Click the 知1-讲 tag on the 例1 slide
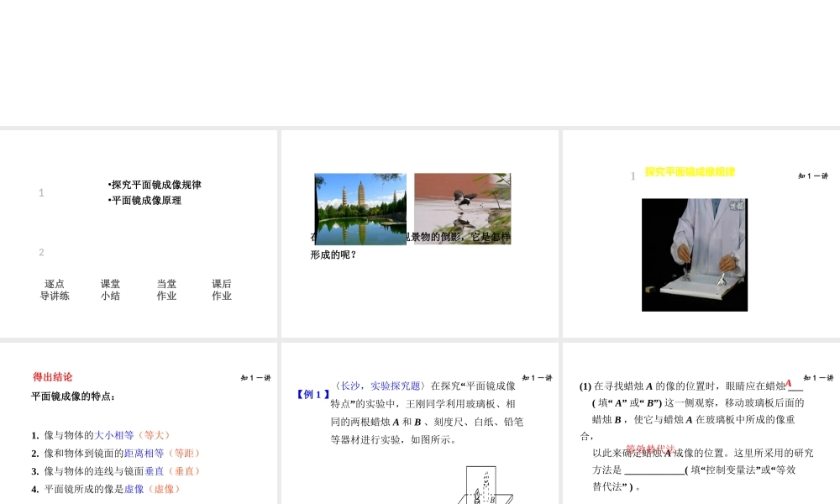The height and width of the screenshot is (504, 840). (x=538, y=378)
